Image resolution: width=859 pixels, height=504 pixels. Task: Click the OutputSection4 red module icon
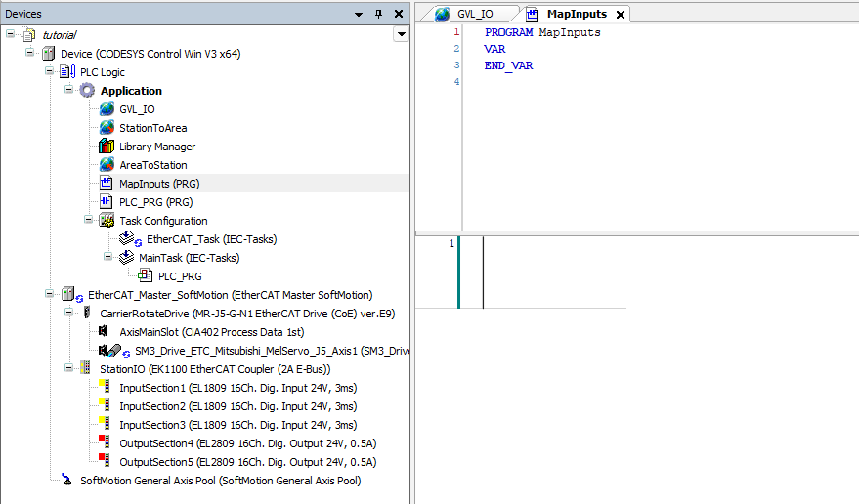pos(105,442)
